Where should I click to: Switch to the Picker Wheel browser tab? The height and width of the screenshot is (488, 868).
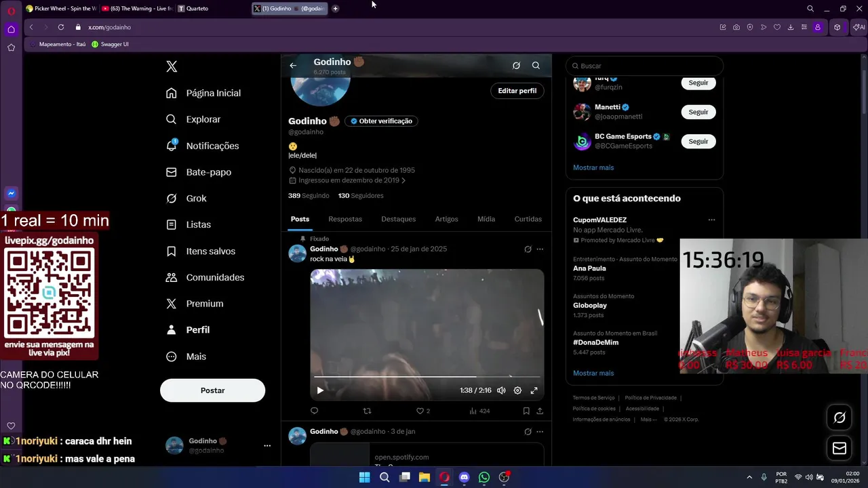[x=61, y=9]
